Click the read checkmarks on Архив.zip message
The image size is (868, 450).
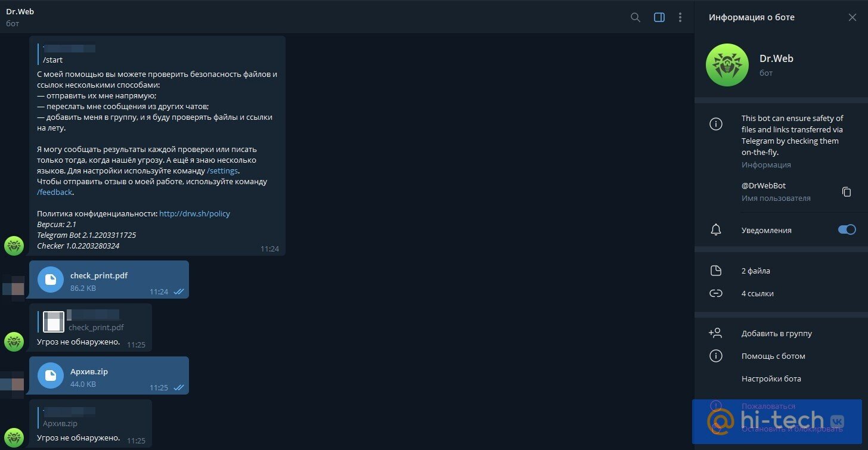coord(178,387)
